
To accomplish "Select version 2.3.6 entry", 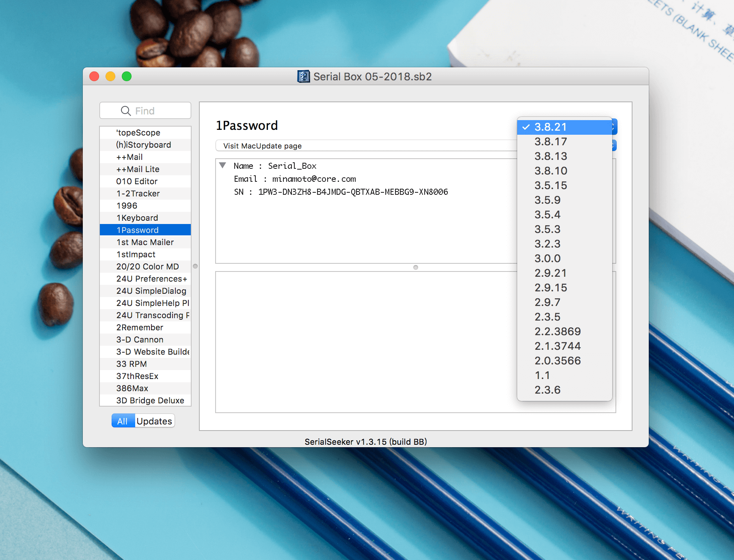I will [564, 390].
